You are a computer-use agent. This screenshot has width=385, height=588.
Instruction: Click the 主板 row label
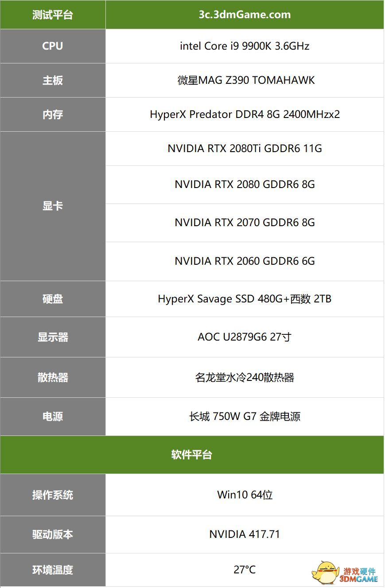[53, 80]
